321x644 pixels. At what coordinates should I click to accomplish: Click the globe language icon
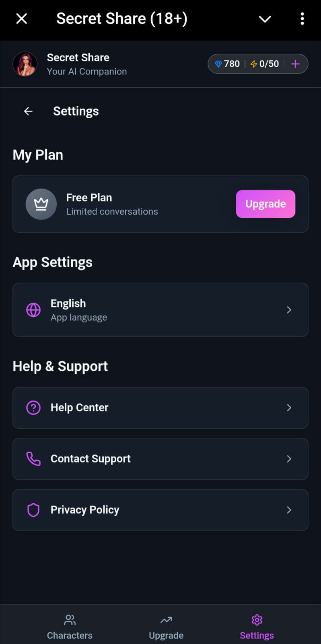point(33,310)
